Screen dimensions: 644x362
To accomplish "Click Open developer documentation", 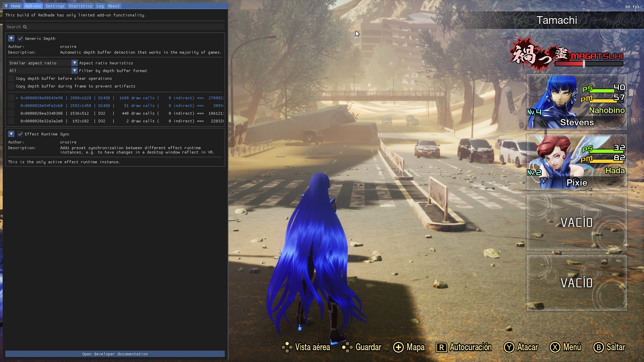I will [115, 354].
